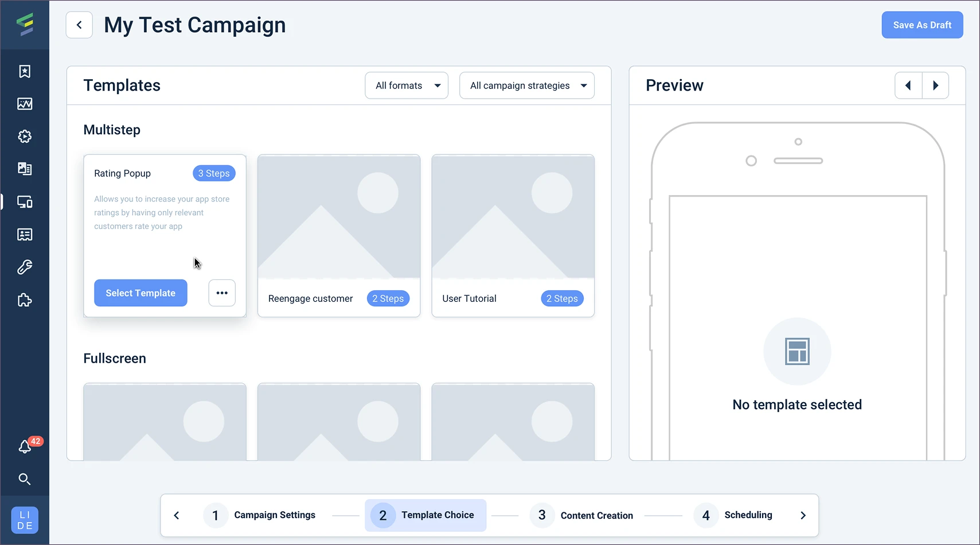This screenshot has height=545, width=980.
Task: Show next preview with right arrow
Action: pyautogui.click(x=935, y=85)
